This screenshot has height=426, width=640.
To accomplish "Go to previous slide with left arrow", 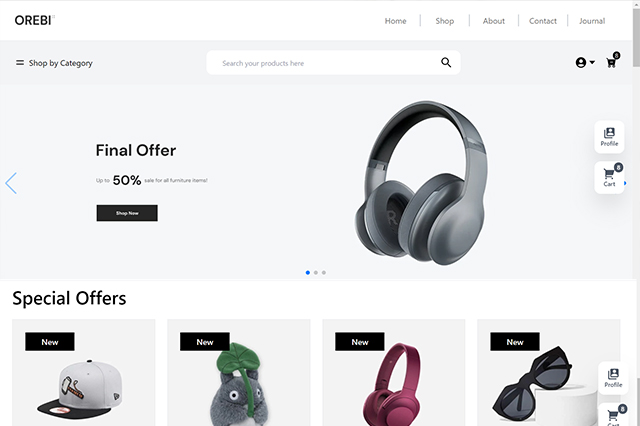I will coord(11,183).
